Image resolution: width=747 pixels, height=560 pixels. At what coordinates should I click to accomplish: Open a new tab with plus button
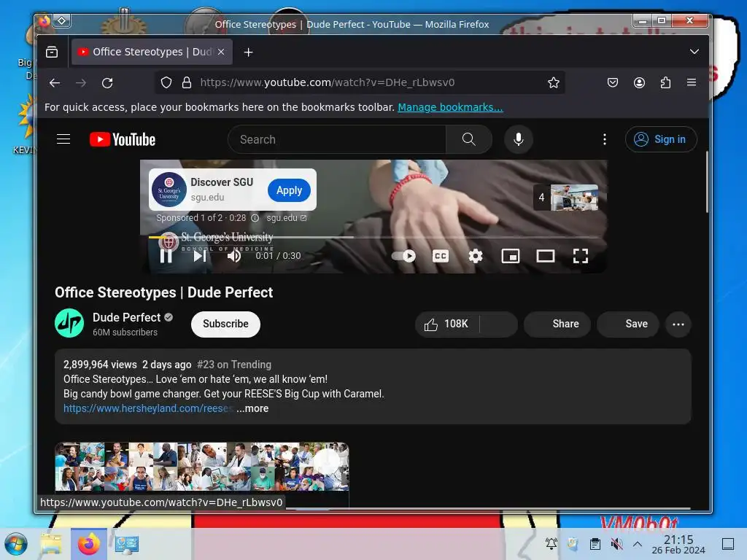248,52
